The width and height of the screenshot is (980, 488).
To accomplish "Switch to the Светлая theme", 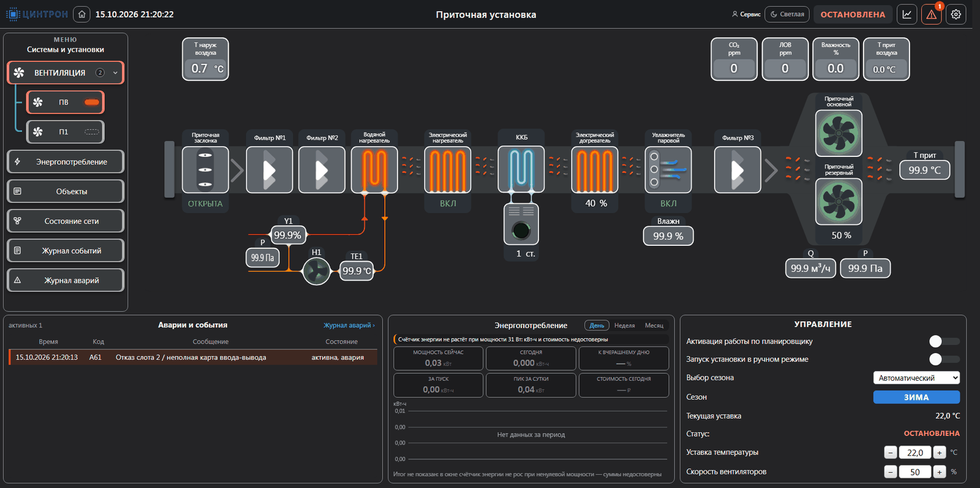I will [x=788, y=14].
